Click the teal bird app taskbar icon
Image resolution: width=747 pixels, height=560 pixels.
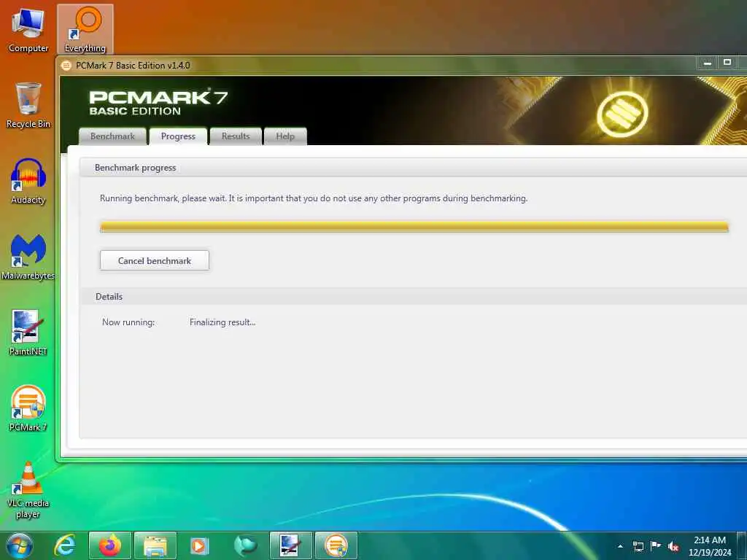coord(245,545)
